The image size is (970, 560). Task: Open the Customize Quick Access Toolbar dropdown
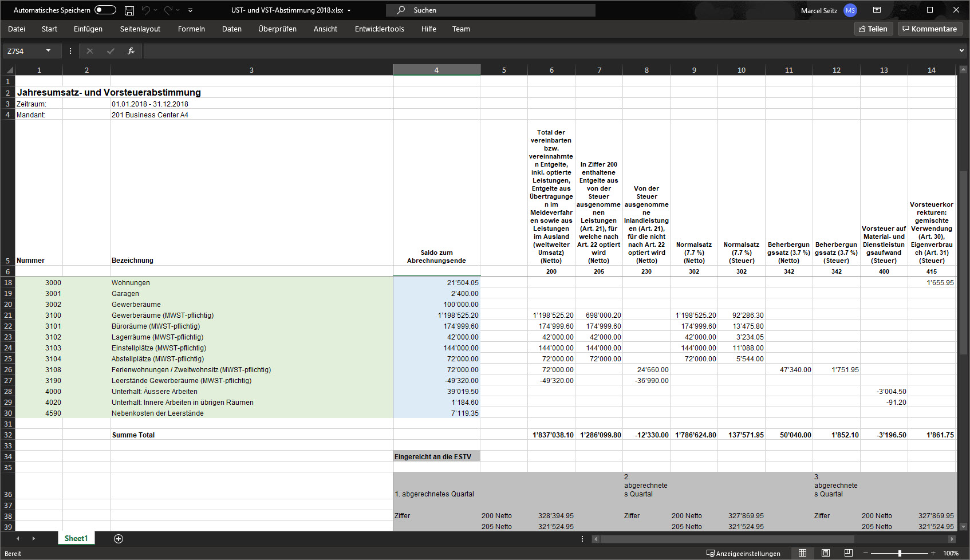tap(190, 10)
